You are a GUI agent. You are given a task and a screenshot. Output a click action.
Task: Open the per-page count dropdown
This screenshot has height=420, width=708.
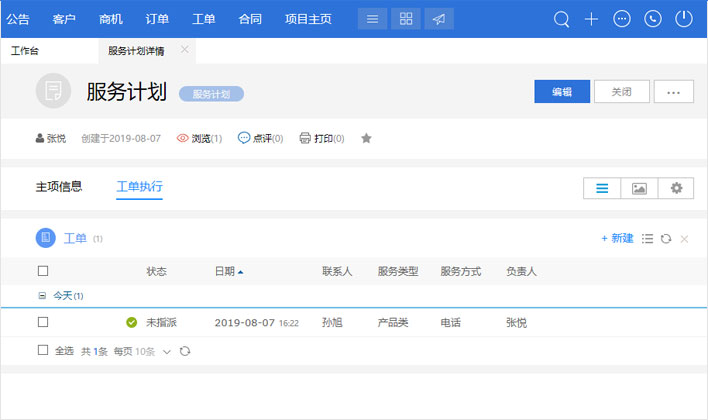coord(166,351)
